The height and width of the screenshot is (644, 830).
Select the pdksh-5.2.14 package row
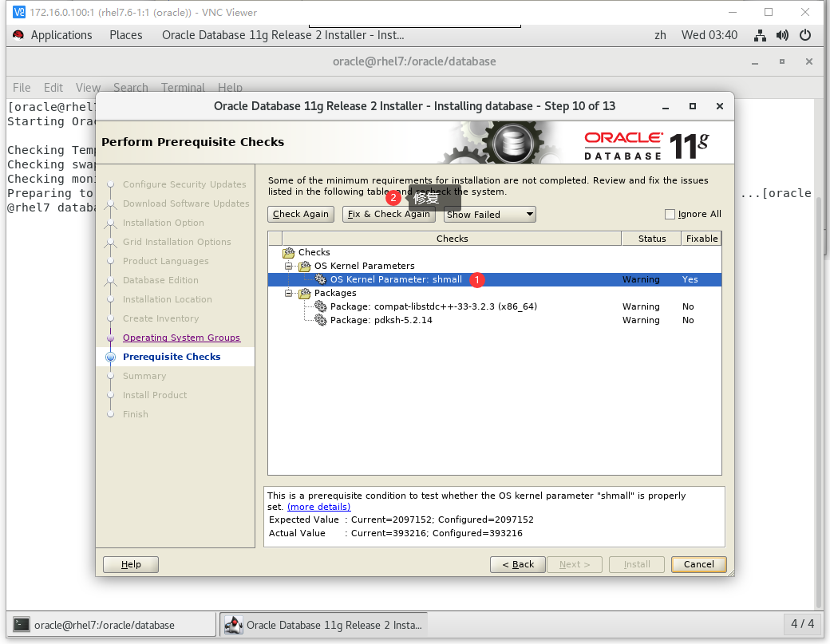(x=495, y=320)
